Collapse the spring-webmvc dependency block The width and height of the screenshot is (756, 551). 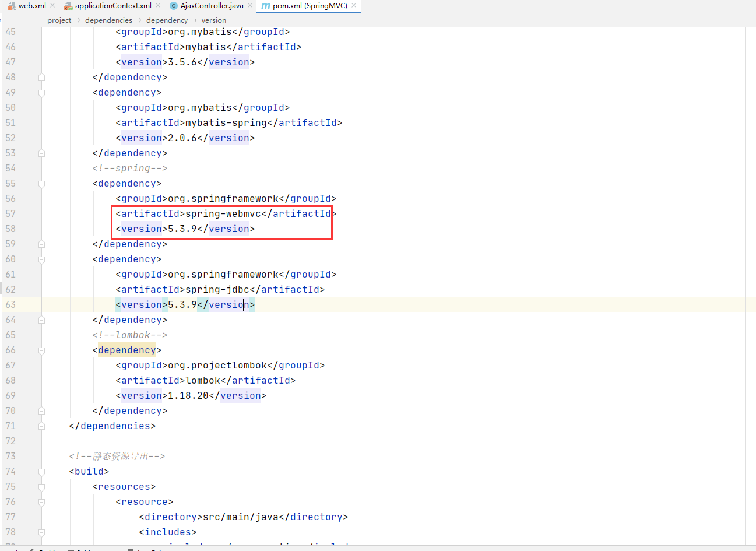point(41,183)
